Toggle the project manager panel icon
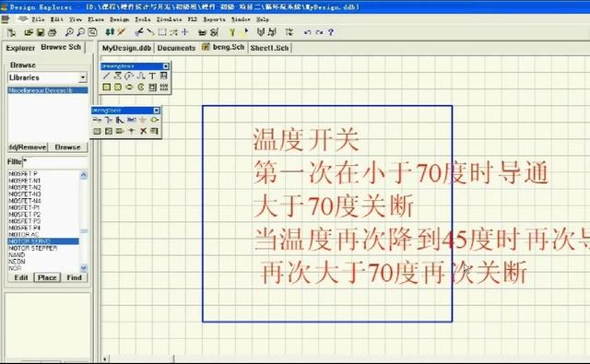 (11, 32)
